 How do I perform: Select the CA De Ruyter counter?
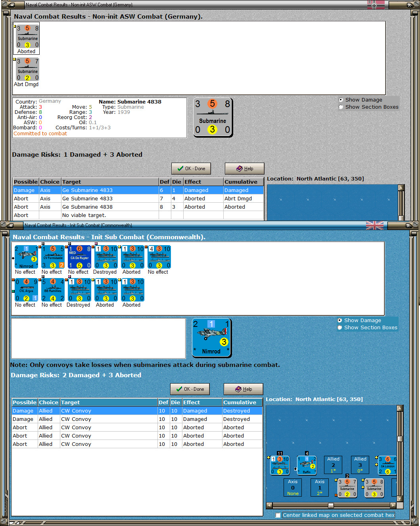click(79, 257)
